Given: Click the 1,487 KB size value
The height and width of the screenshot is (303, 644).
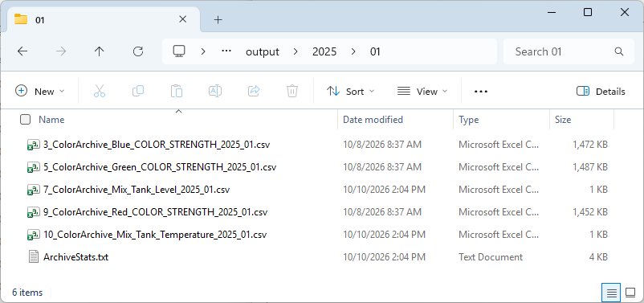Looking at the screenshot, I should (x=590, y=167).
